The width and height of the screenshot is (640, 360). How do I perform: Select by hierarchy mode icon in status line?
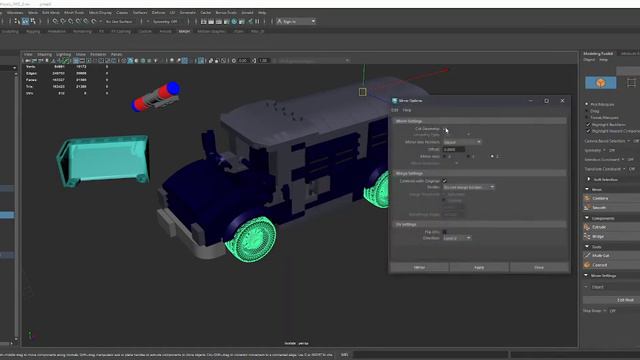click(17, 21)
